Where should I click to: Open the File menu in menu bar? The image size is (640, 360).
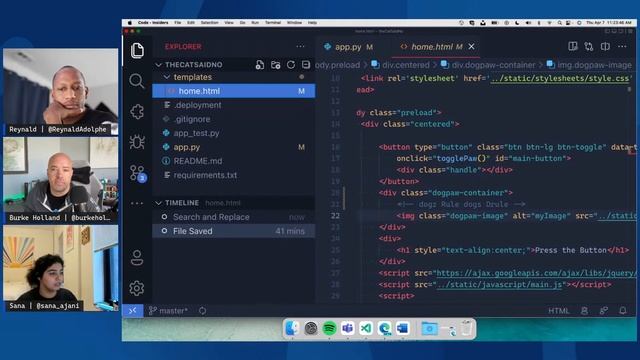point(178,22)
